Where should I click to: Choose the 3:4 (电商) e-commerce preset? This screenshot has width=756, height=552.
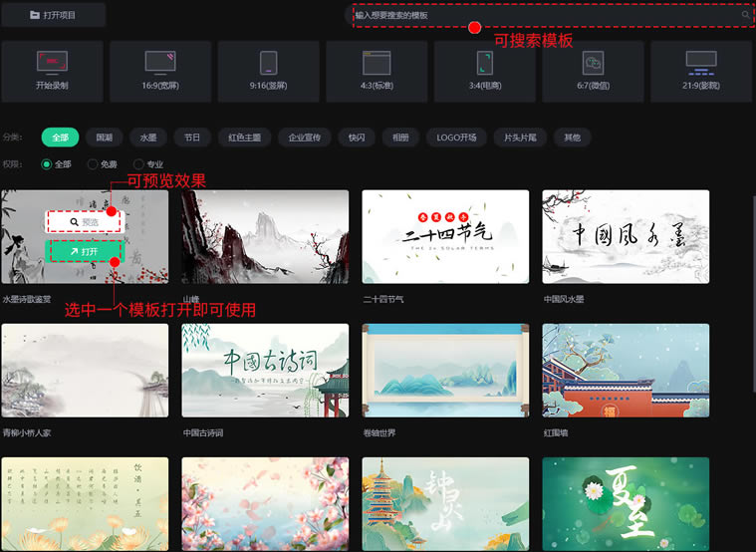485,71
